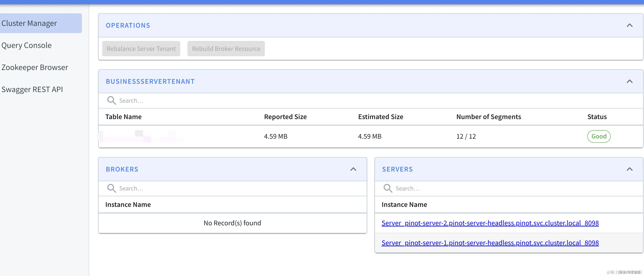Open Swagger REST API page

(32, 89)
